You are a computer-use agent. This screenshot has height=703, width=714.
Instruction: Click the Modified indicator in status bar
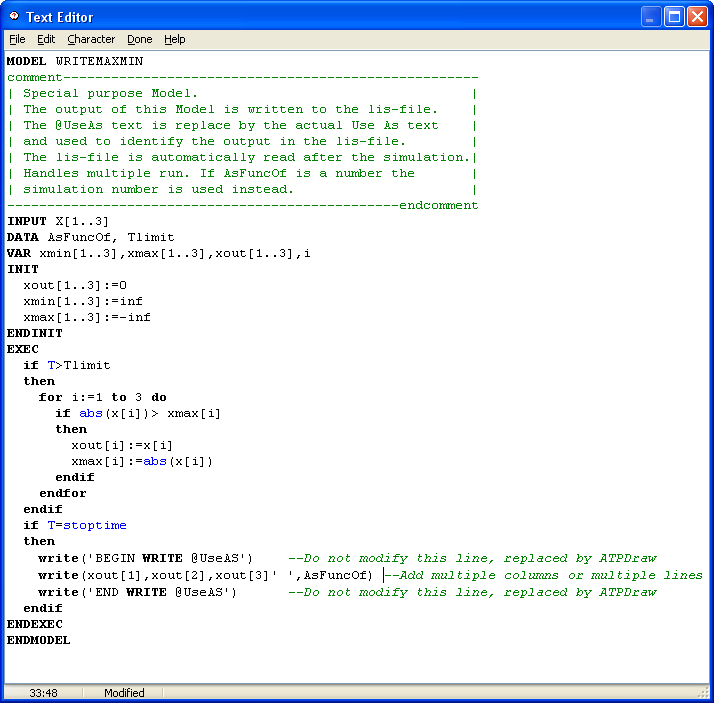point(124,693)
